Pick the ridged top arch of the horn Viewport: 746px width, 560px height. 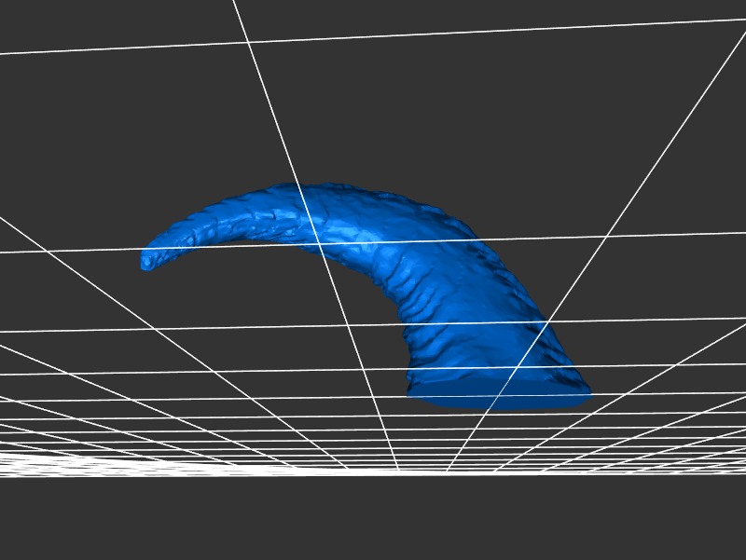(x=317, y=198)
